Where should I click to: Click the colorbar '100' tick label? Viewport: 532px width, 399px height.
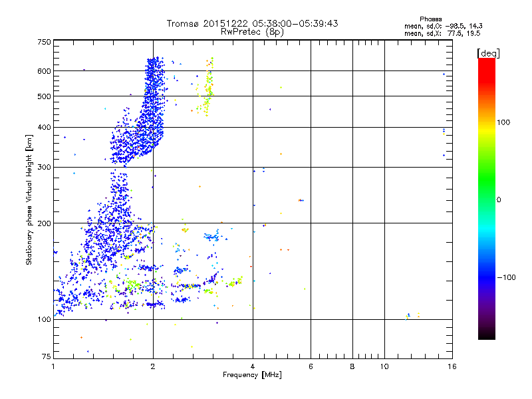coord(503,122)
